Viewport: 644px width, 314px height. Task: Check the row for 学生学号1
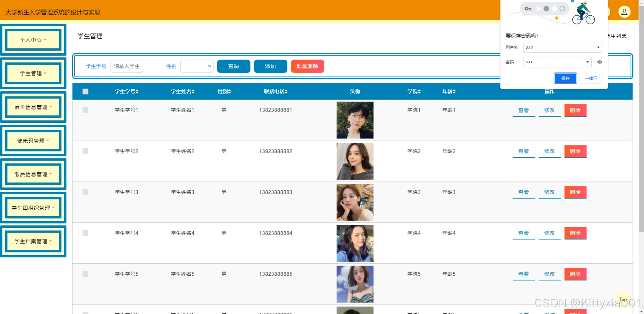coord(86,110)
